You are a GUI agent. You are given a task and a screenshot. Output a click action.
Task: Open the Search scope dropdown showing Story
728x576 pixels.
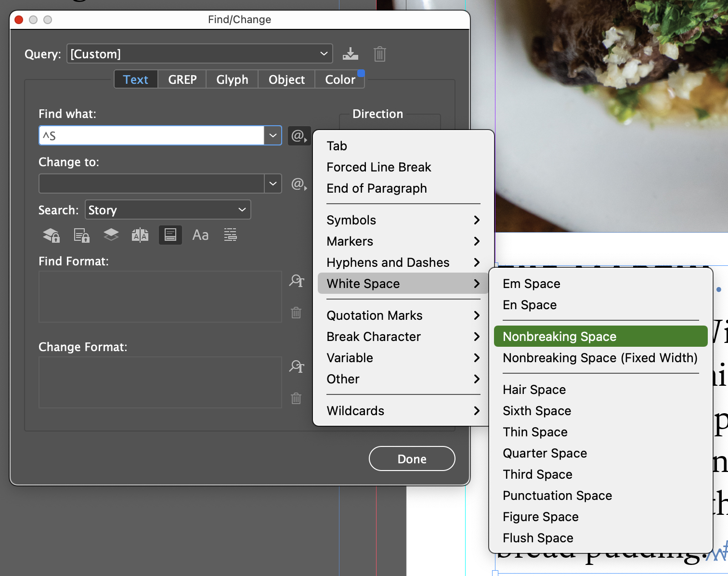pyautogui.click(x=167, y=209)
